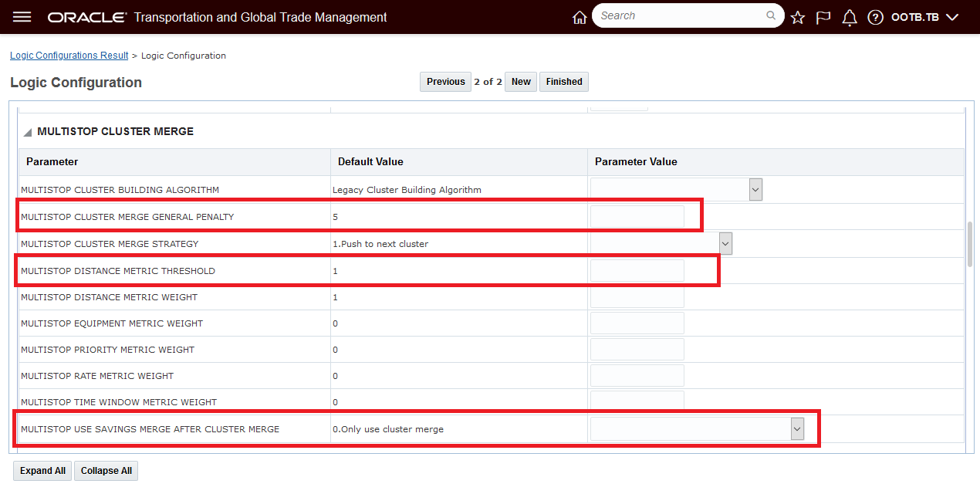
Task: Open the flag icon in header
Action: [x=823, y=18]
